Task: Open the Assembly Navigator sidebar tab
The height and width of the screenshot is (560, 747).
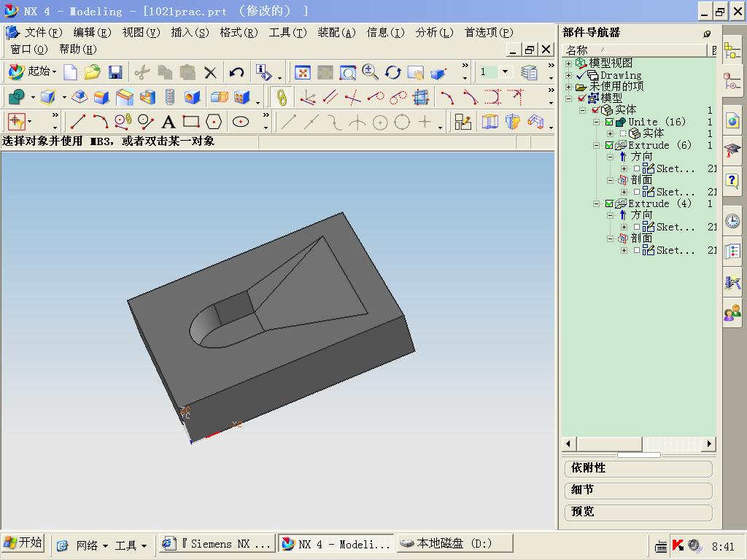Action: (732, 51)
